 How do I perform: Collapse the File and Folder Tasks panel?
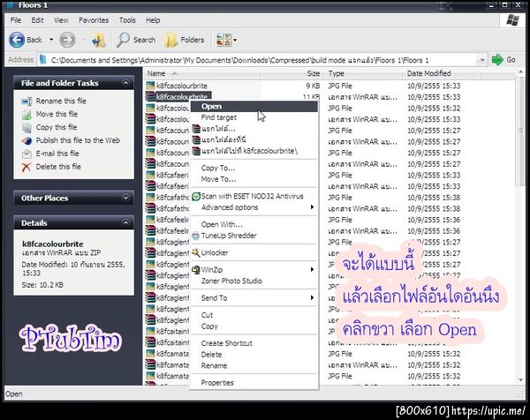coord(125,83)
